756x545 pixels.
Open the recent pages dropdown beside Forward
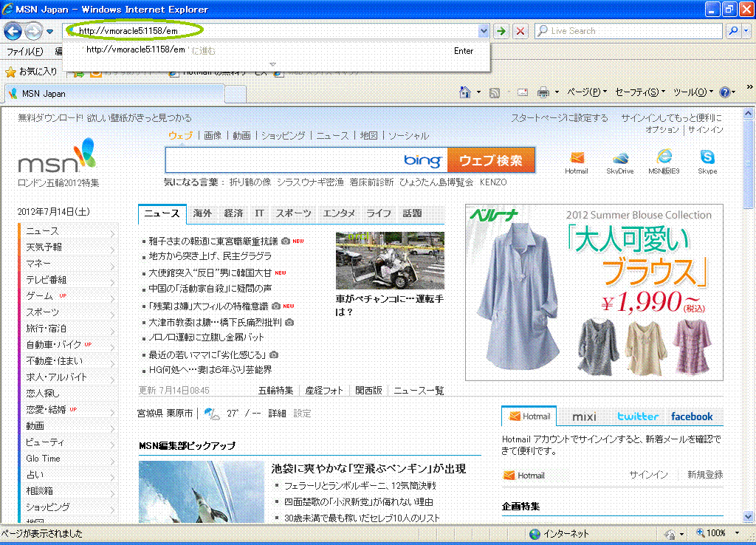click(x=49, y=31)
